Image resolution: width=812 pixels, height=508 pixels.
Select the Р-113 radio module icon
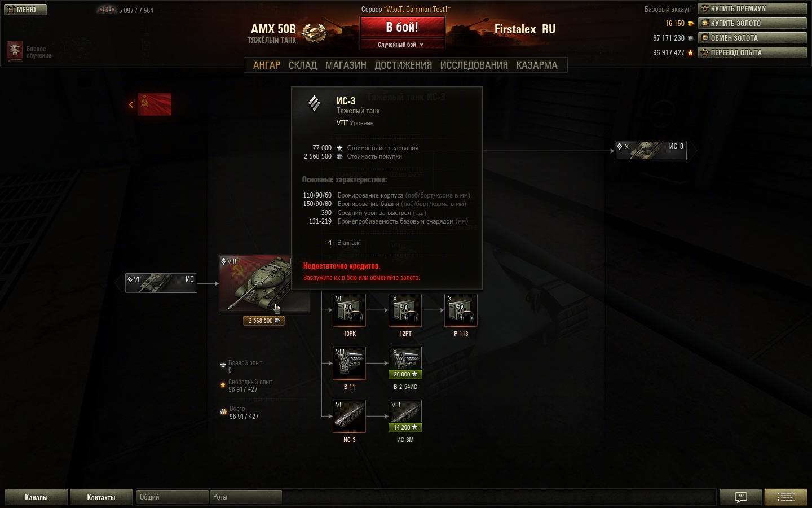(461, 310)
